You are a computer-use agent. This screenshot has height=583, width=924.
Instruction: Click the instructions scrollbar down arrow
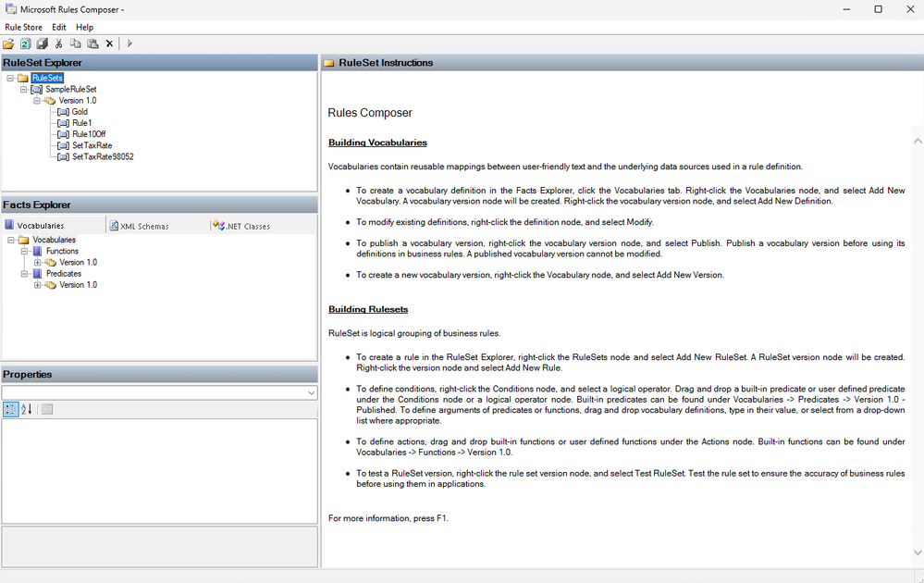coord(918,552)
